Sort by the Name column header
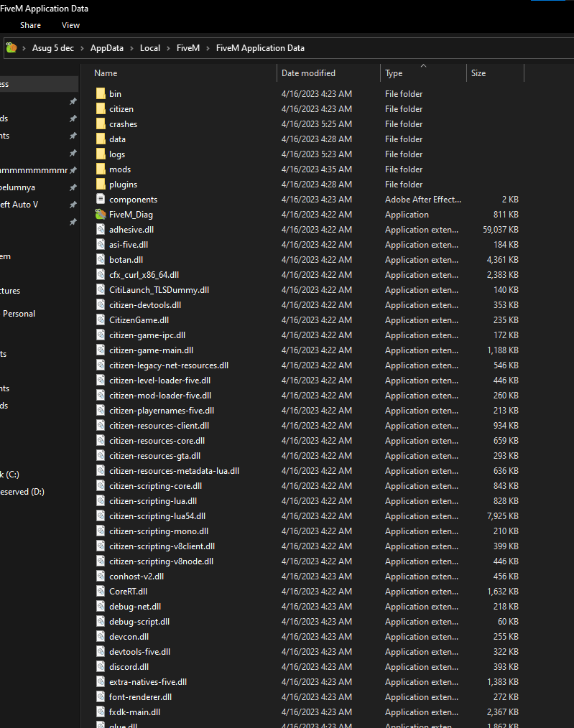 coord(106,73)
